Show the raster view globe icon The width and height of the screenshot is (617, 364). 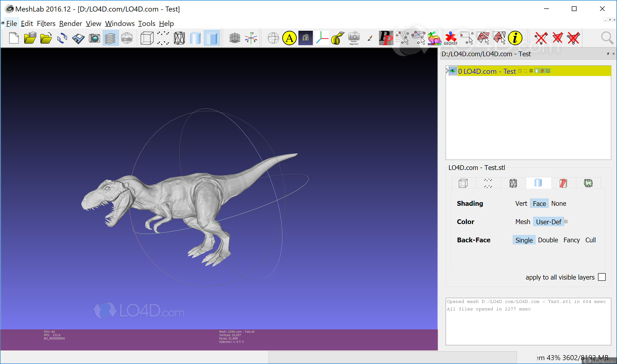[x=127, y=38]
